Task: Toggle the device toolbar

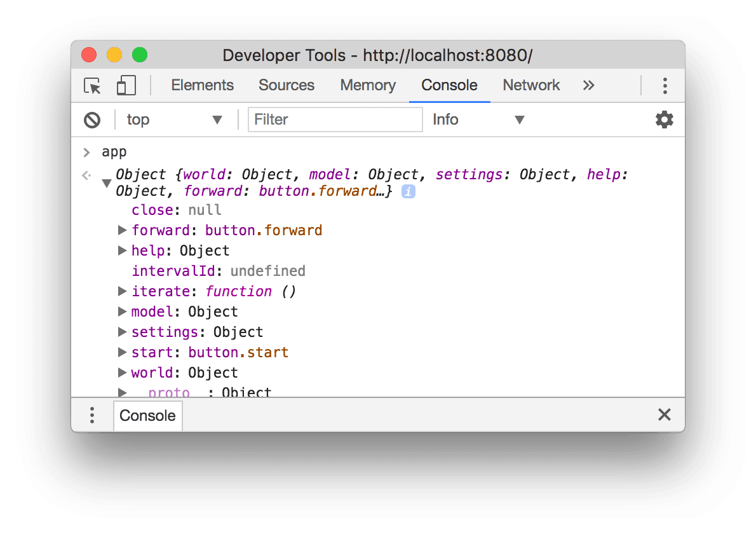Action: click(125, 85)
